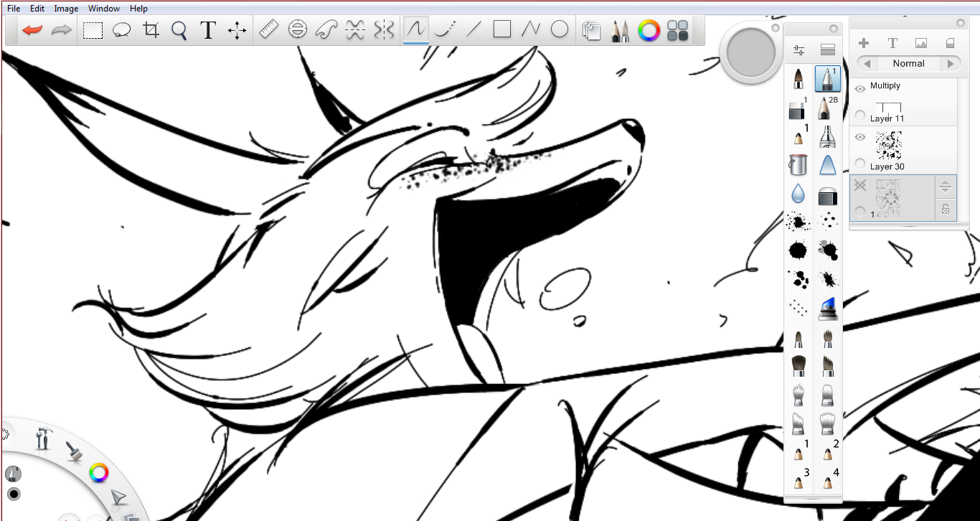
Task: Select the dotted spray pattern brush
Action: pyautogui.click(x=798, y=309)
